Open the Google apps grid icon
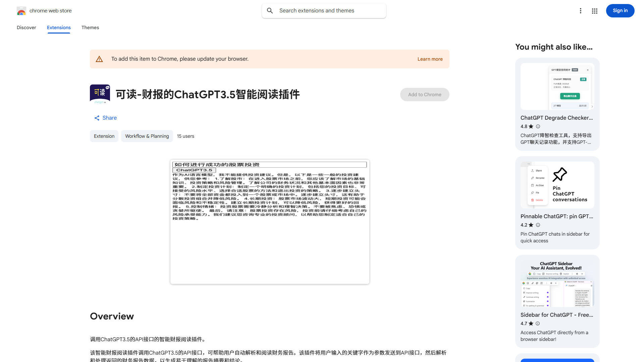This screenshot has height=362, width=644. [595, 11]
